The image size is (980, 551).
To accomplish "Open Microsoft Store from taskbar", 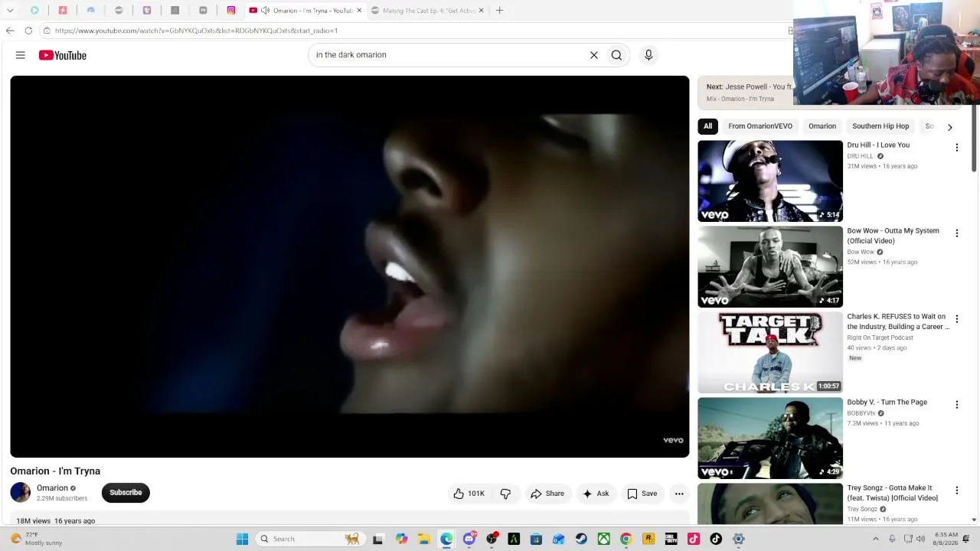I will tap(536, 539).
